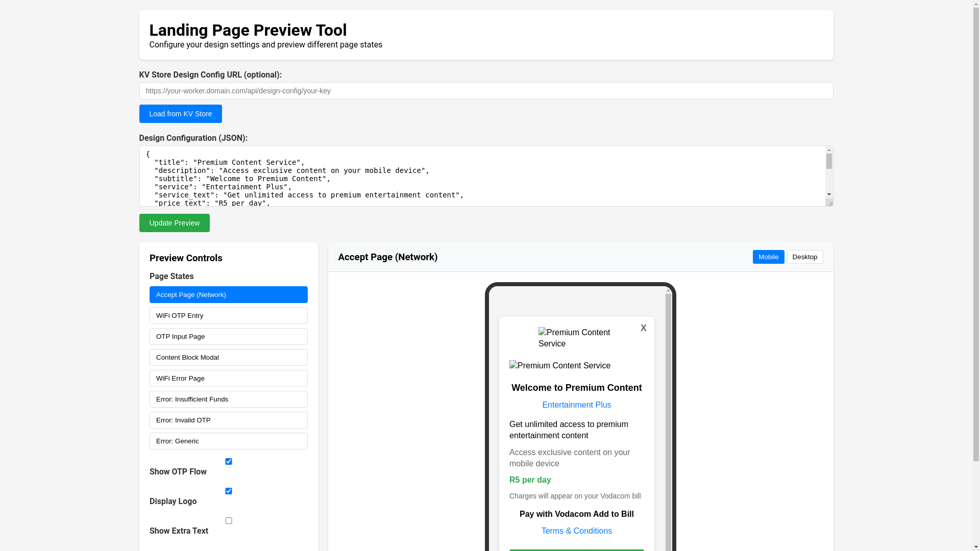Screen dimensions: 980x551
Task: Click the broken Premium Content Service logo image
Action: pyautogui.click(x=576, y=338)
